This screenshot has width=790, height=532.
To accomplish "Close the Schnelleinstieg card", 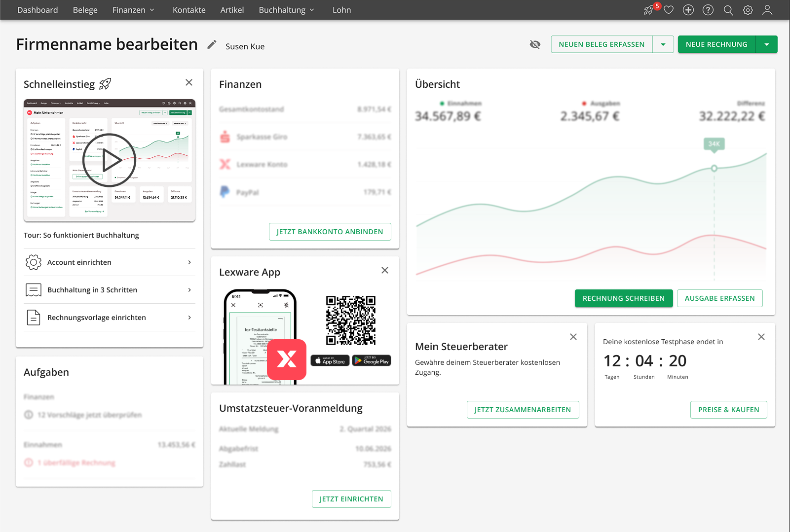I will pyautogui.click(x=189, y=82).
